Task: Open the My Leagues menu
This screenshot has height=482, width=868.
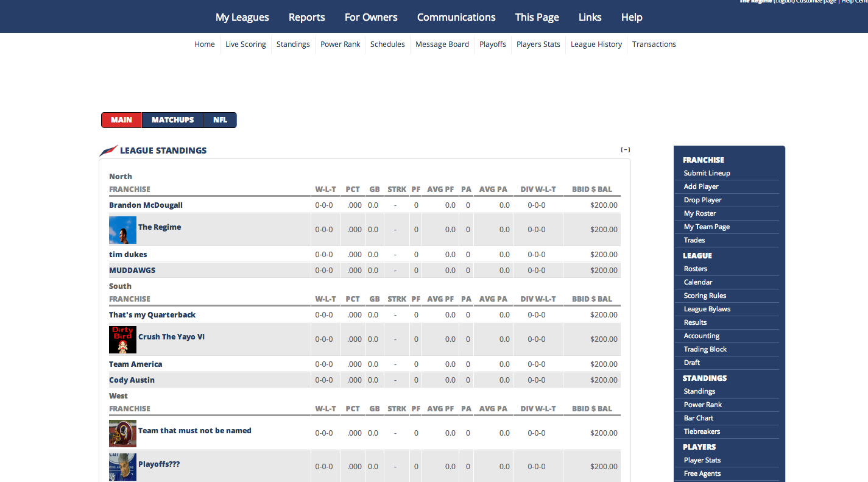Action: tap(242, 17)
